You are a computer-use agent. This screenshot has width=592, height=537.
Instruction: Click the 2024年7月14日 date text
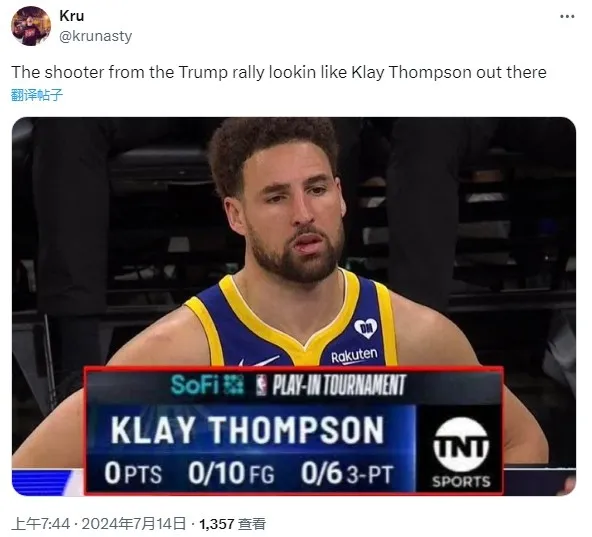pyautogui.click(x=134, y=524)
